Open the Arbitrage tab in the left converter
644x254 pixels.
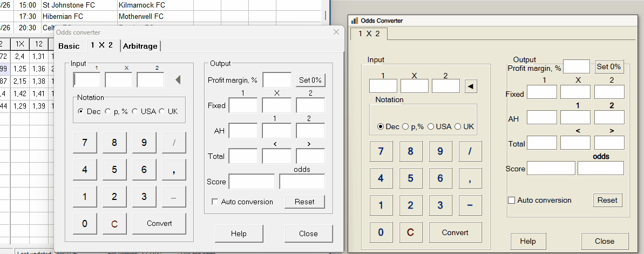140,46
